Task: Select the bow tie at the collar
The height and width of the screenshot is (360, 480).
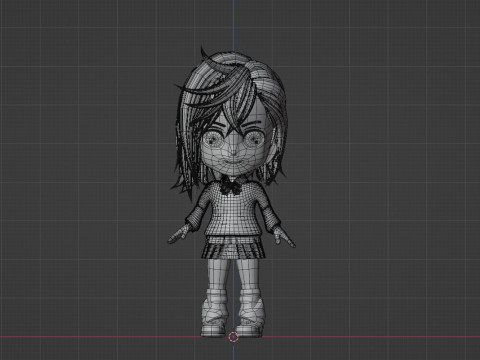Action: pos(230,186)
